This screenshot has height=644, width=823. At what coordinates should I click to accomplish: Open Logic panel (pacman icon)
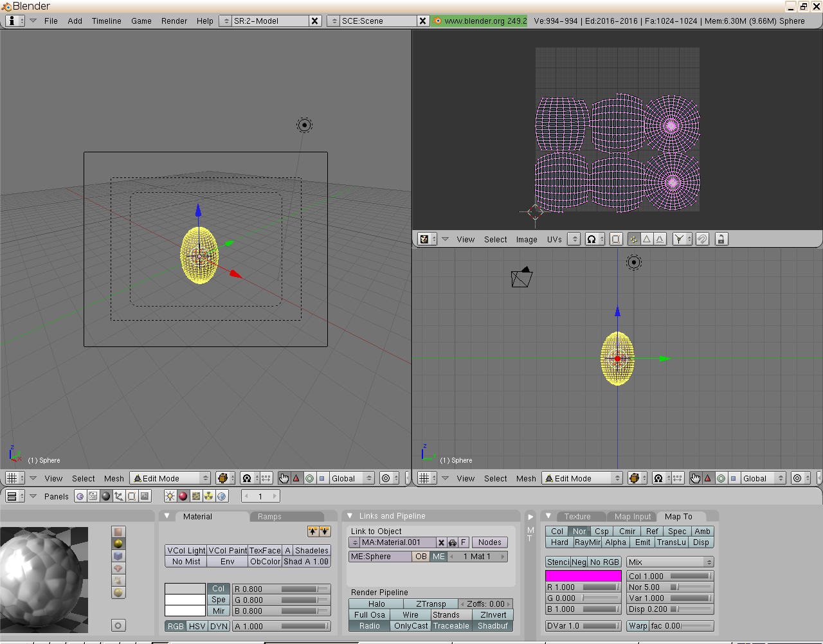pyautogui.click(x=81, y=496)
